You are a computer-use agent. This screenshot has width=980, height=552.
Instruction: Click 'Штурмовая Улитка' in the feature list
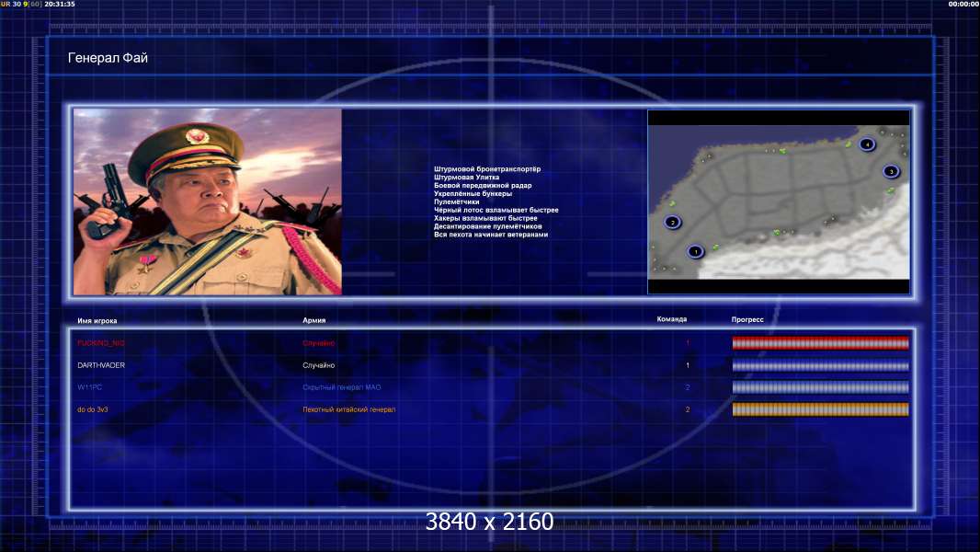coord(466,177)
